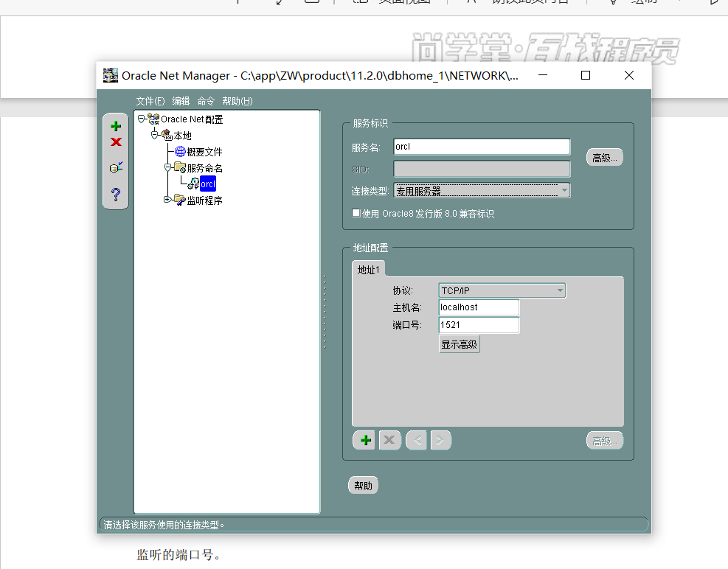Close the Oracle Net Manager window

(x=629, y=75)
